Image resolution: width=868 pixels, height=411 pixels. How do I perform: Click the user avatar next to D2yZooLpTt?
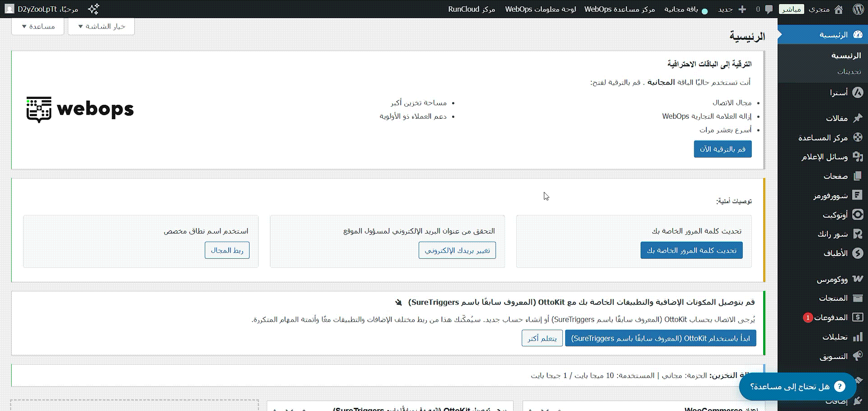[9, 9]
